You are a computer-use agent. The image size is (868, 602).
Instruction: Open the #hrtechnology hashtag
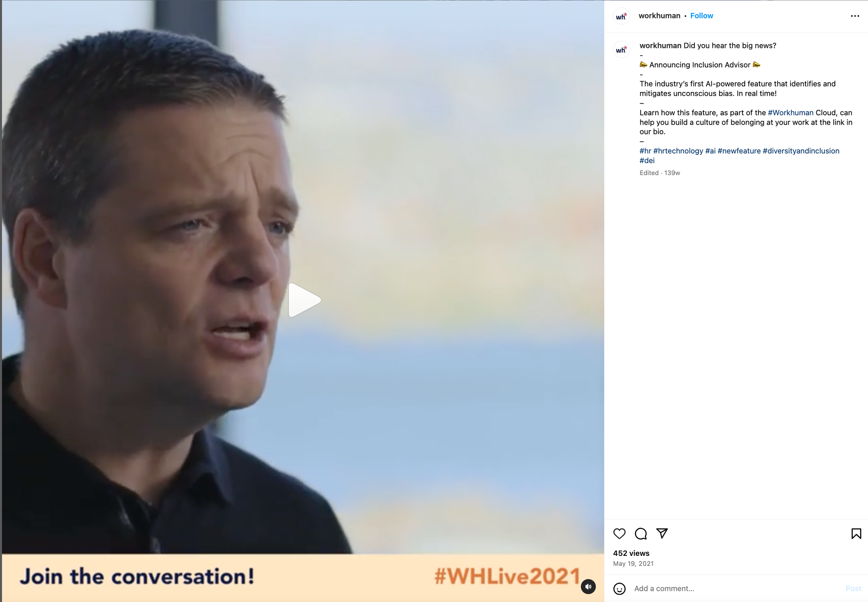[678, 151]
